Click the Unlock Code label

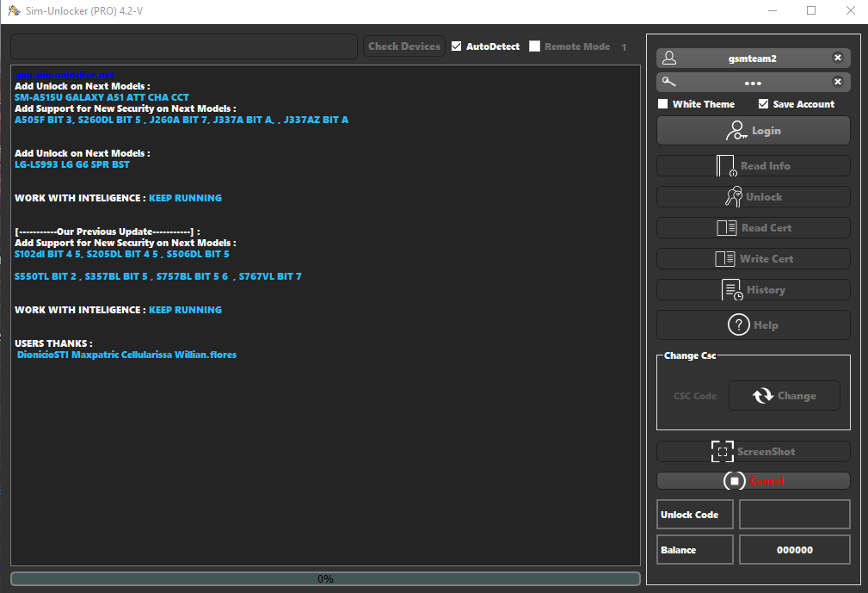click(x=689, y=515)
